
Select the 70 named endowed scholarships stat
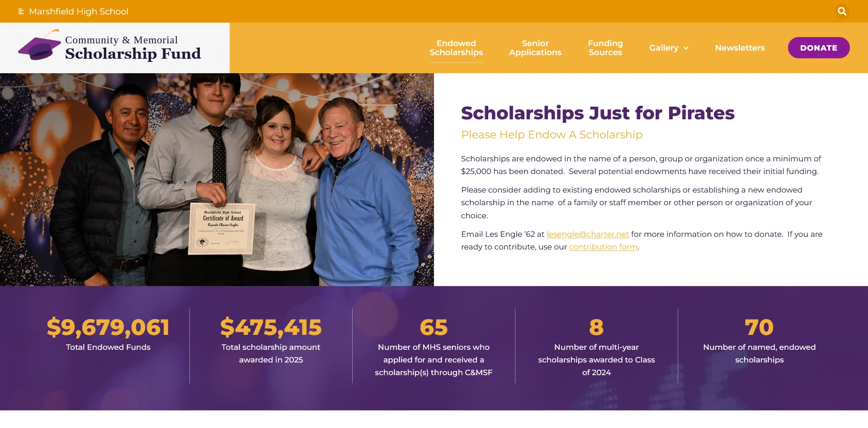pyautogui.click(x=759, y=327)
